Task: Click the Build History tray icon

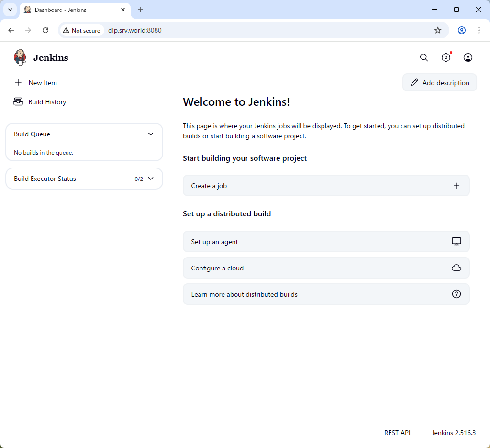Action: [x=18, y=102]
